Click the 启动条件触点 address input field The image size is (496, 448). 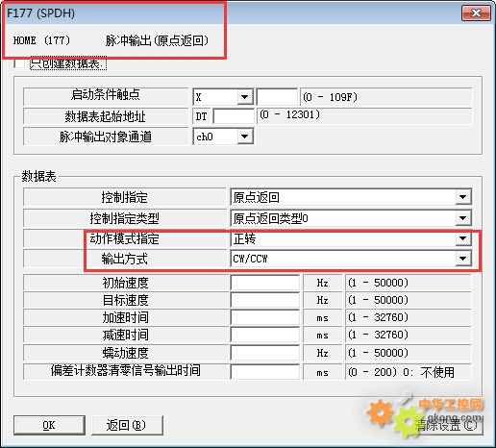coord(277,97)
